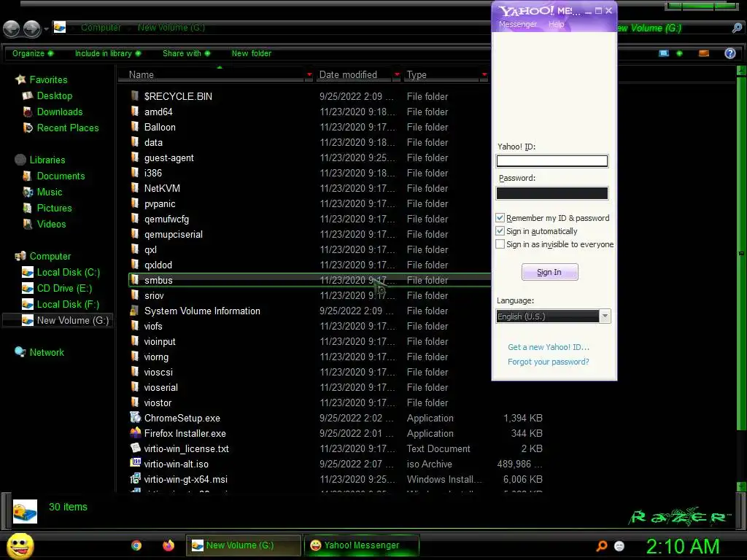Open the Organize dropdown menu

(33, 53)
